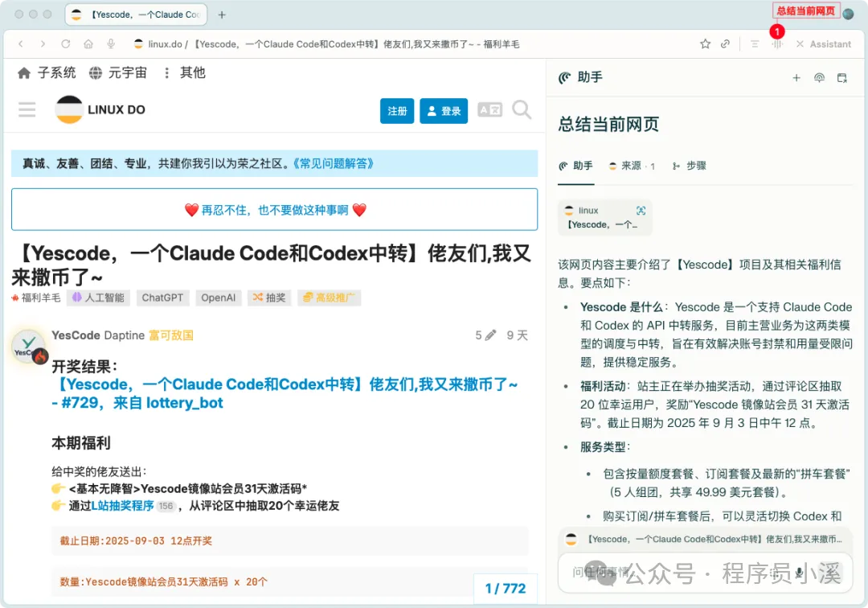868x608 pixels.
Task: Open the assistant history window icon
Action: coord(842,78)
